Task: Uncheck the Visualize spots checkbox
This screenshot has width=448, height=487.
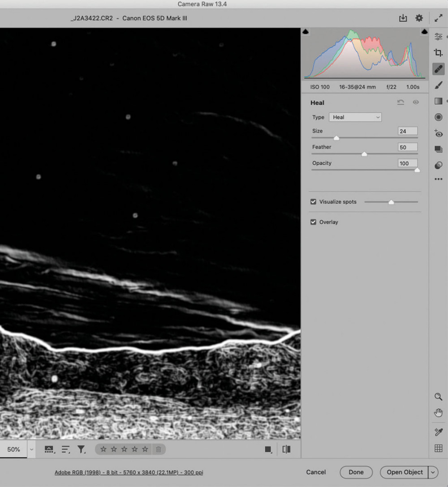Action: 313,201
